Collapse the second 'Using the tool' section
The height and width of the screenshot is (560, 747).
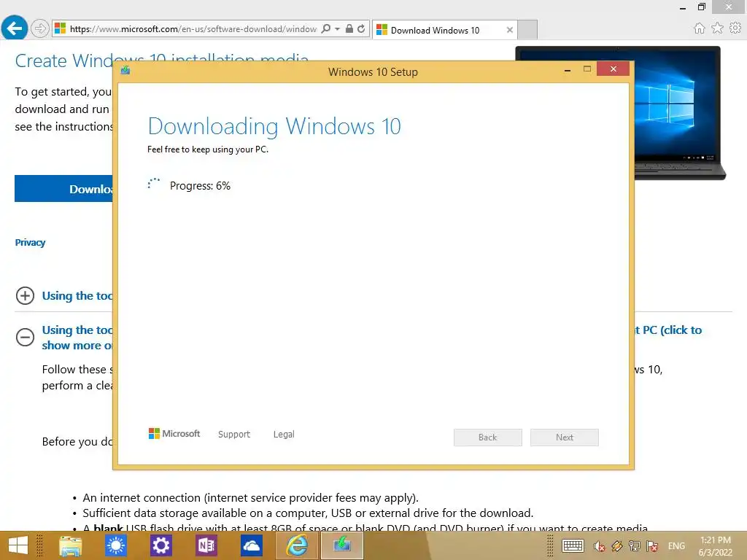pyautogui.click(x=25, y=338)
